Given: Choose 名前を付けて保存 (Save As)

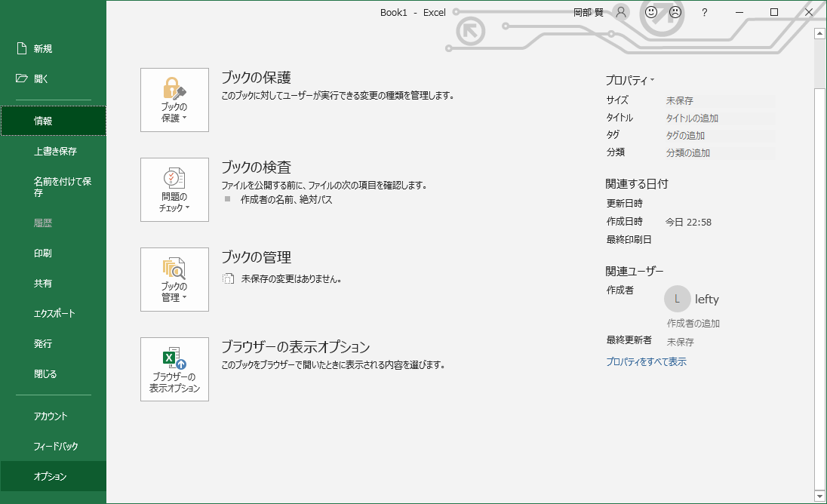Looking at the screenshot, I should click(62, 187).
